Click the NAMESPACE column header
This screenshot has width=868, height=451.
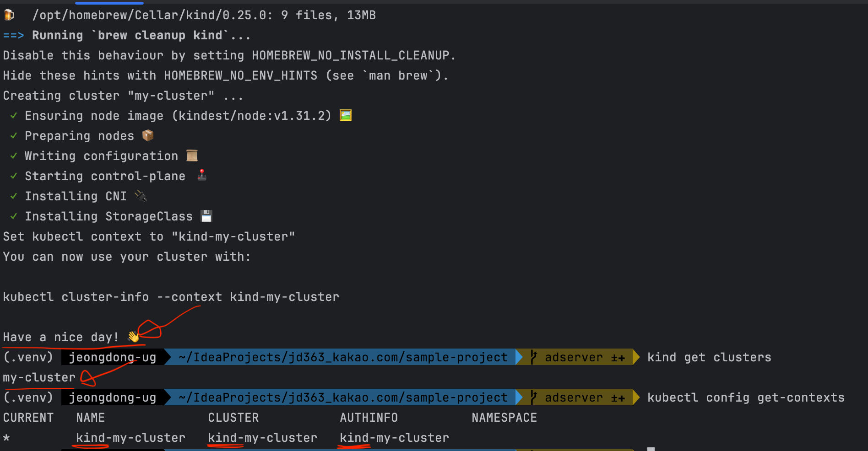[x=505, y=418]
